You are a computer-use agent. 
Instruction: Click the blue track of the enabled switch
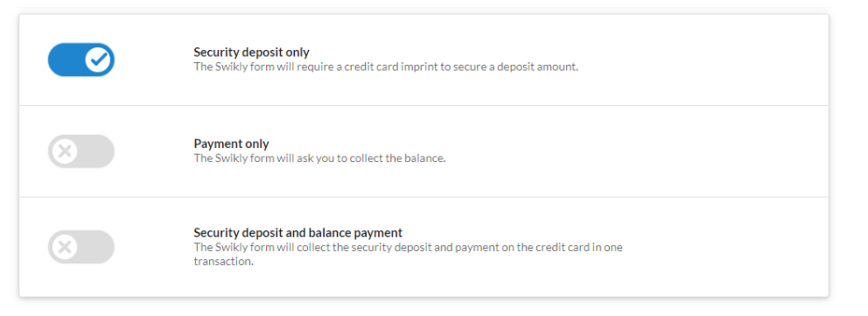[66, 60]
